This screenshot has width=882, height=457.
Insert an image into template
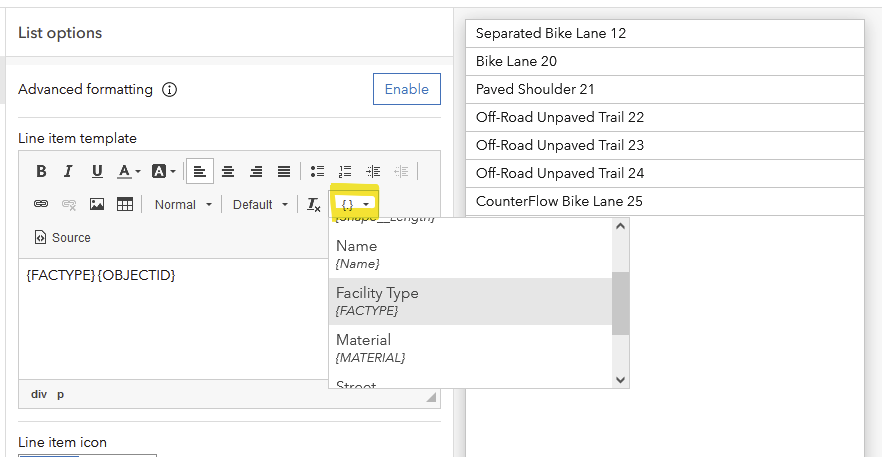click(x=97, y=204)
